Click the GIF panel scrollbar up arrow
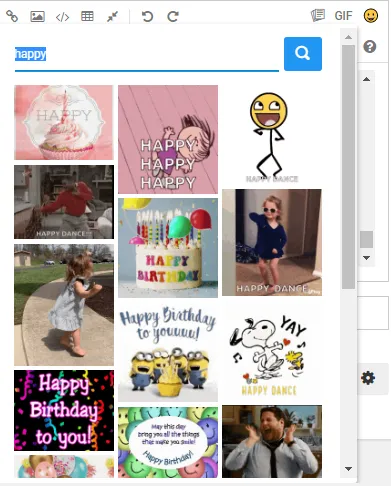 pyautogui.click(x=348, y=37)
